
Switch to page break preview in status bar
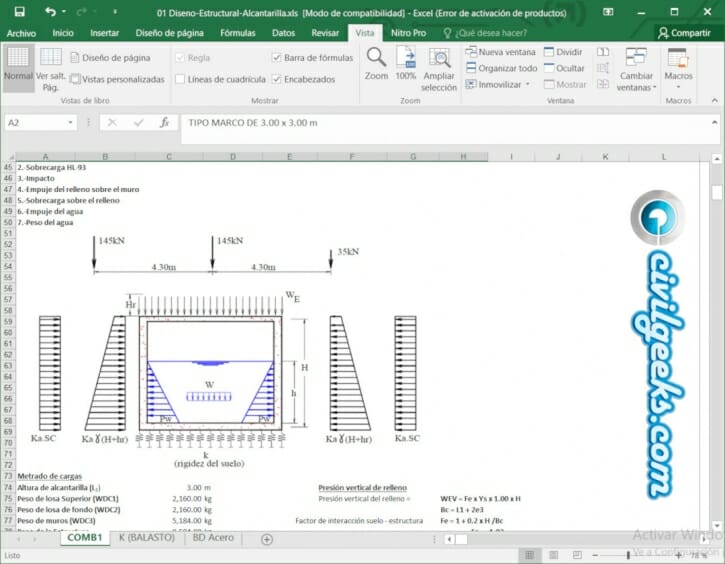[x=578, y=554]
